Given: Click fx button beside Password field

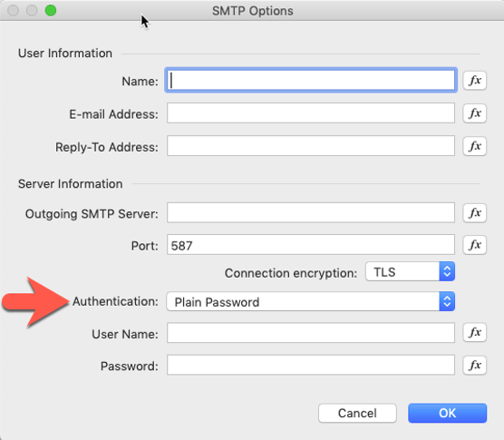Looking at the screenshot, I should 474,365.
